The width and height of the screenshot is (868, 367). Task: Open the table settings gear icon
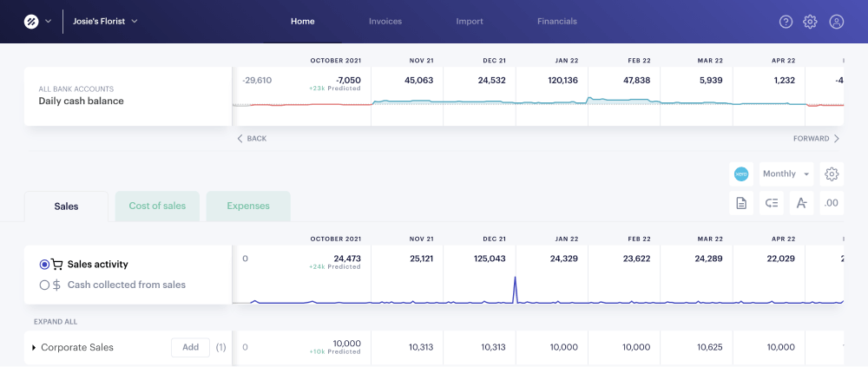(832, 174)
